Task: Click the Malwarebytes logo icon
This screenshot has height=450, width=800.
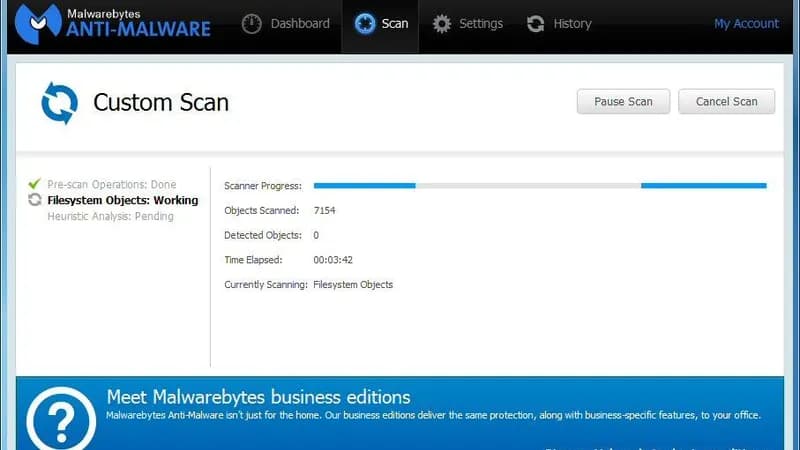Action: [38, 23]
